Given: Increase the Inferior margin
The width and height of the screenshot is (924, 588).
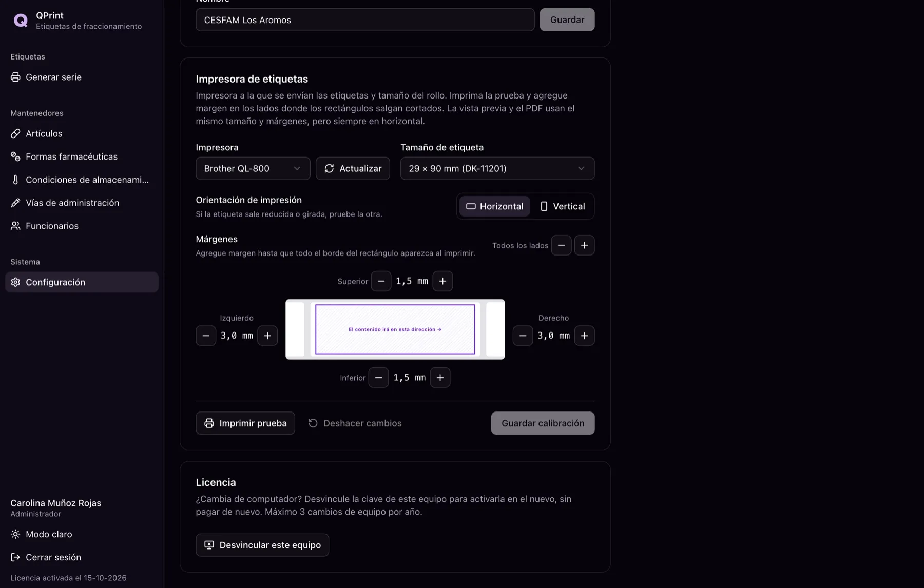Looking at the screenshot, I should [x=440, y=378].
